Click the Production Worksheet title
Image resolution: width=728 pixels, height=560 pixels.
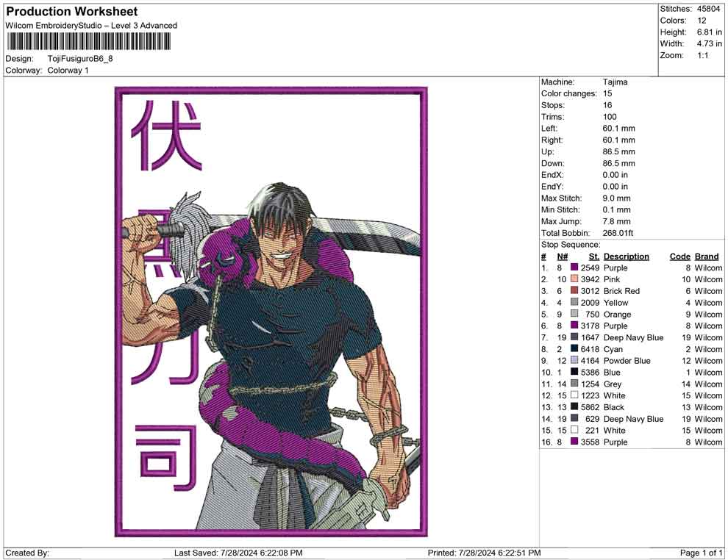pos(72,12)
